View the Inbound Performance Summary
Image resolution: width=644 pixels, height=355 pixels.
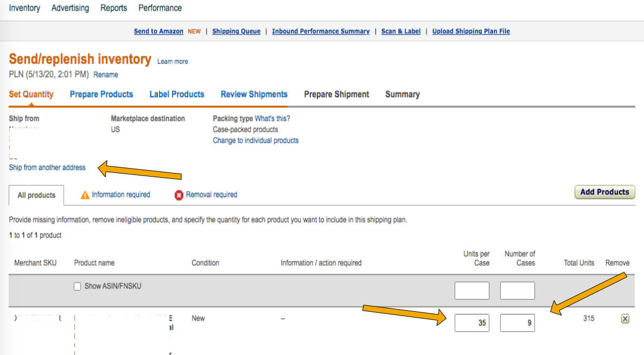(321, 31)
